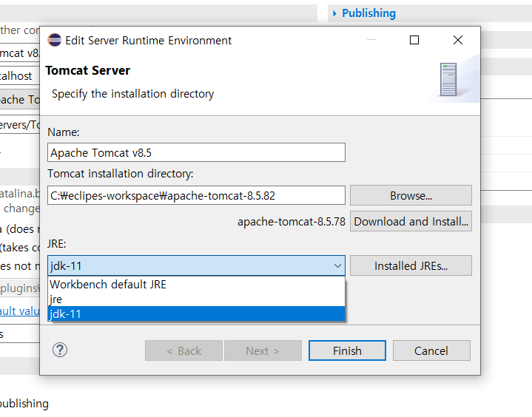The height and width of the screenshot is (417, 532).
Task: Click the Name field containing Apache Tomcat v8.5
Action: [x=196, y=152]
